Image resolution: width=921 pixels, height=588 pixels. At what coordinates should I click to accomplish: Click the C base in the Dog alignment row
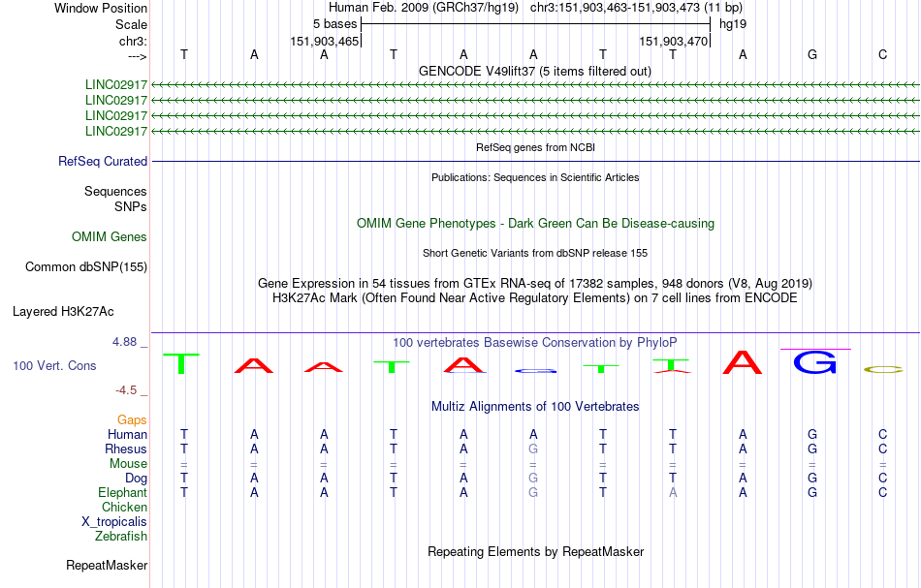[882, 479]
